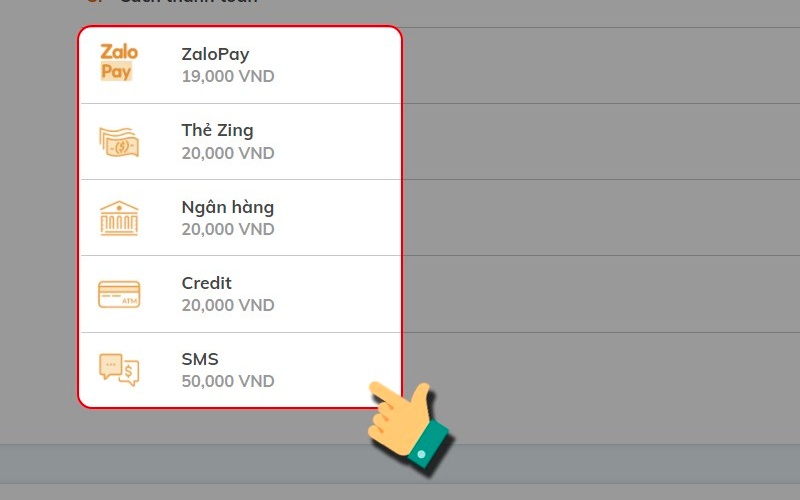Choose the Credit payment label
Viewport: 800px width, 500px height.
click(x=207, y=283)
